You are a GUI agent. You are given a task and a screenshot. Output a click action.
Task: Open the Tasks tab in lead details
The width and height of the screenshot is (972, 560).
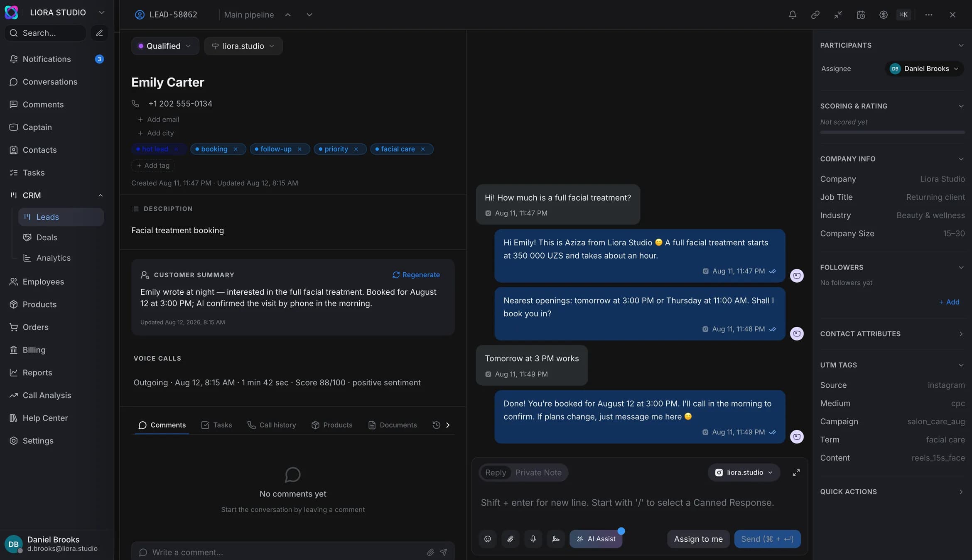click(x=216, y=425)
